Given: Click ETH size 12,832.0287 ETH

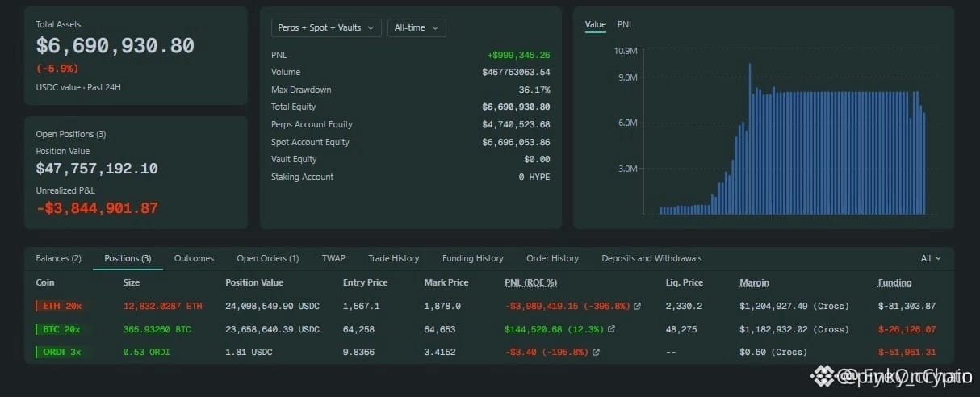Looking at the screenshot, I should 162,307.
